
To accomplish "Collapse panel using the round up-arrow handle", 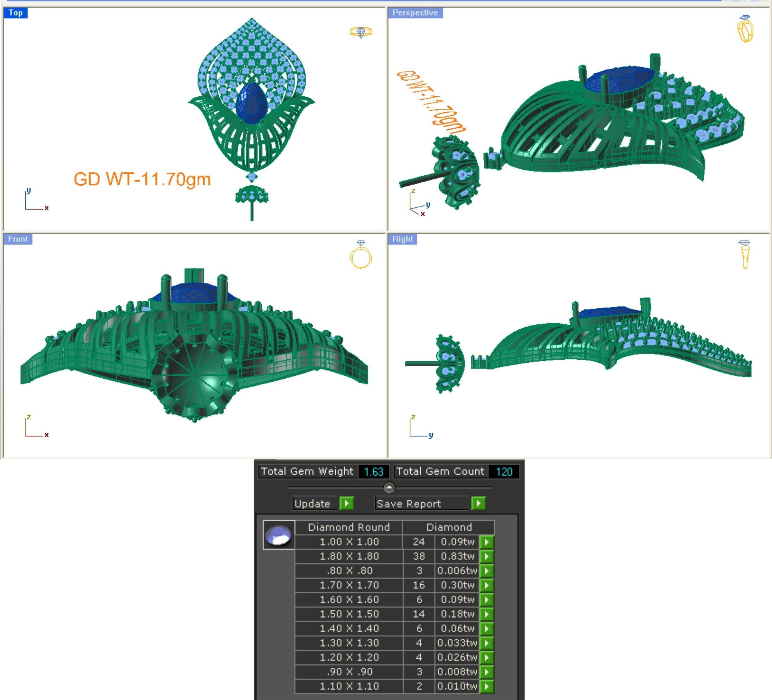I will [389, 488].
